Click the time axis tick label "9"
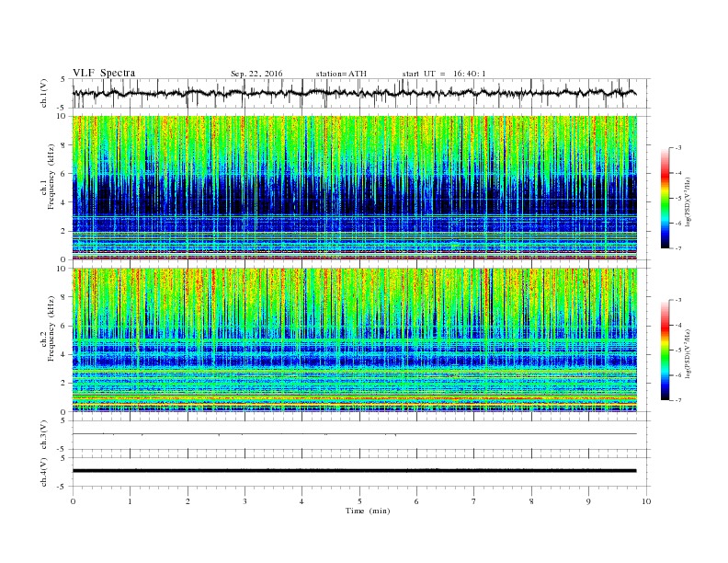 click(588, 501)
